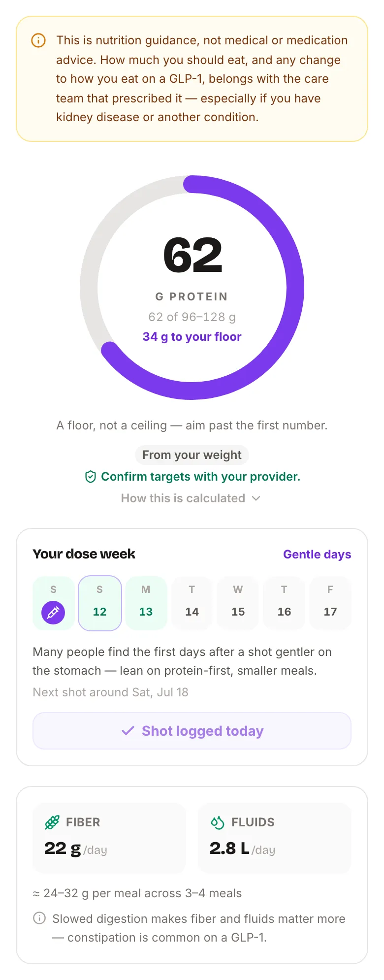The width and height of the screenshot is (384, 980).
Task: Select Sunday 12 in the dose week
Action: tap(100, 603)
